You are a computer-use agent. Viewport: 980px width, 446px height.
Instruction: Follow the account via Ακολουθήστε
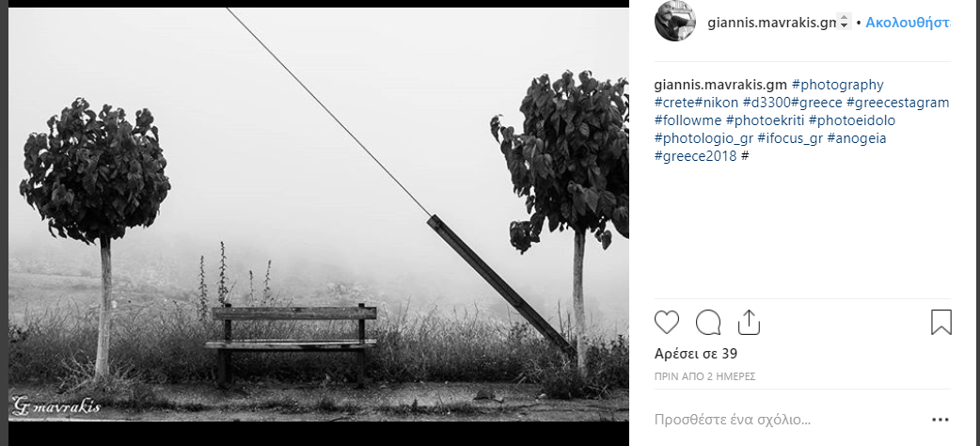pos(908,24)
